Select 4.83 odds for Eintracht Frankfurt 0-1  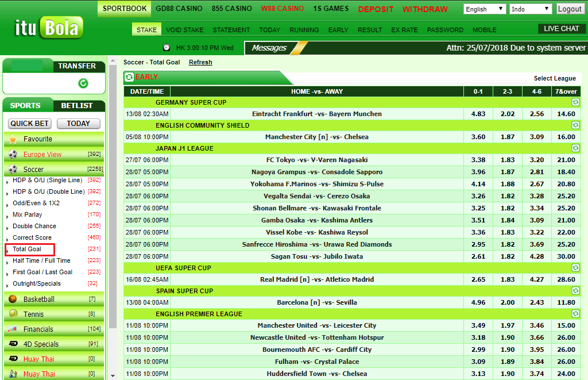[478, 114]
